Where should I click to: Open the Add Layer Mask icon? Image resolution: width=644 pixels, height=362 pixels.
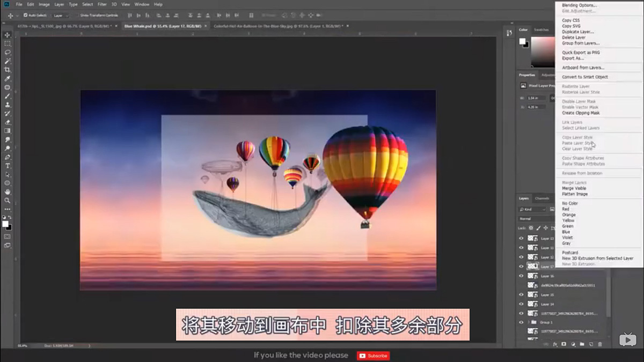click(563, 344)
